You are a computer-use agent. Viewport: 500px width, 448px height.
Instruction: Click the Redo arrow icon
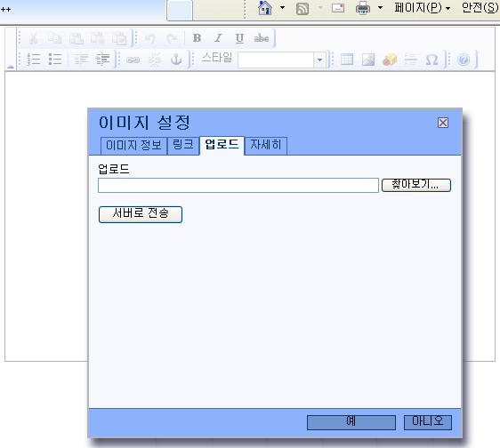coord(172,38)
